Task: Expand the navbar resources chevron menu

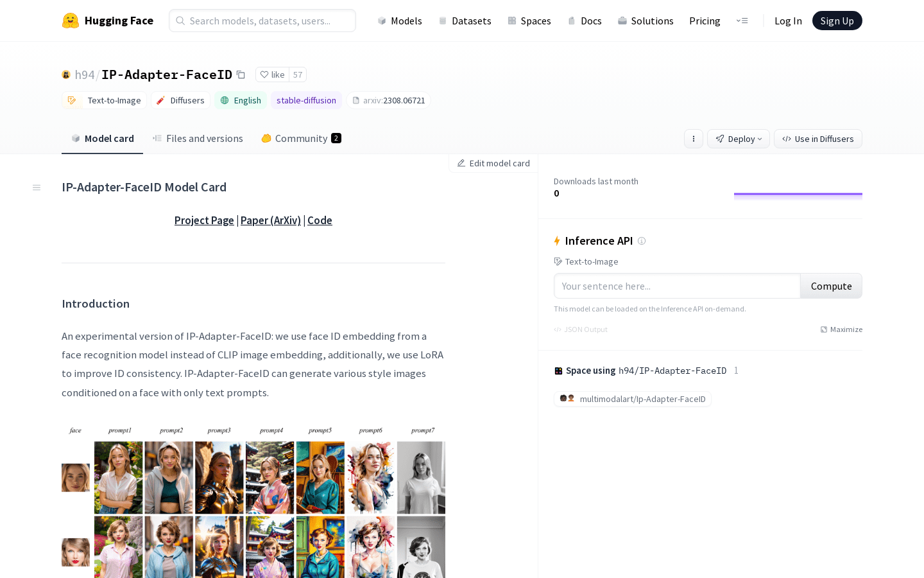Action: 742,21
